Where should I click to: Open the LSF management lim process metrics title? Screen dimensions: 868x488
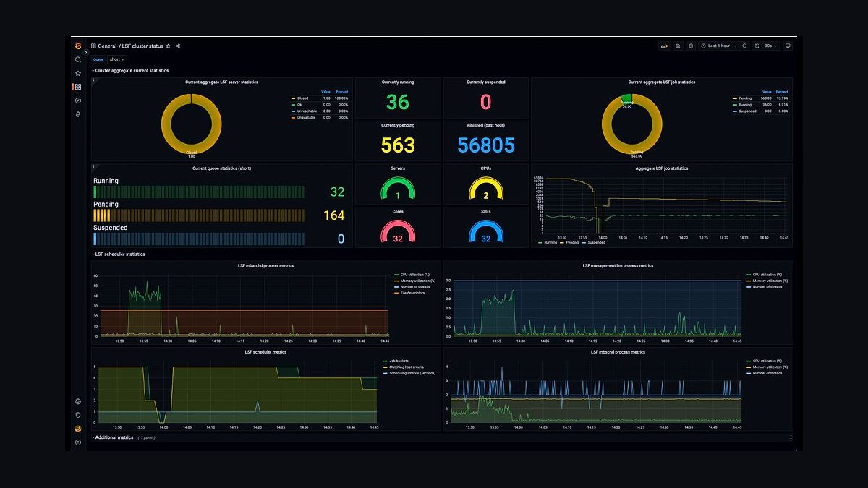(x=618, y=265)
